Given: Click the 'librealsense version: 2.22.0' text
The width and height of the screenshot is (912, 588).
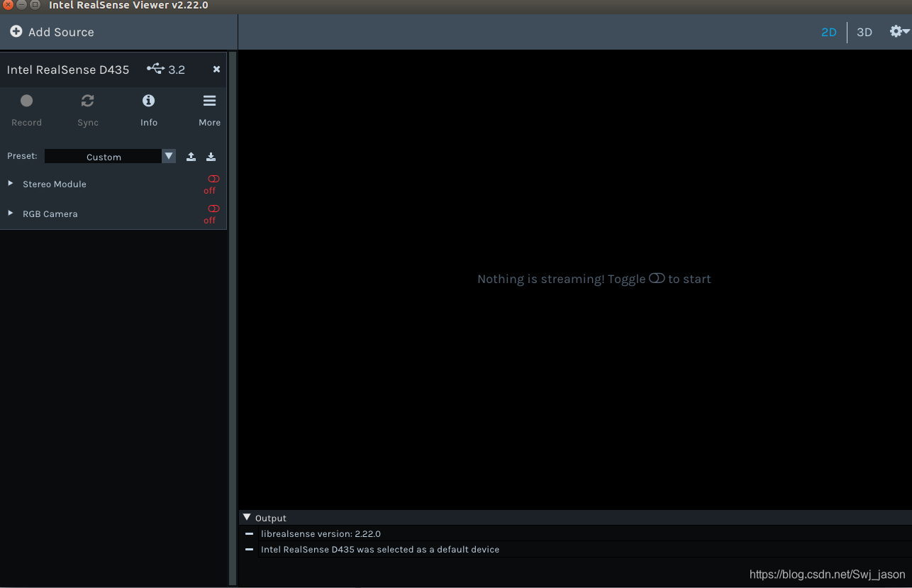Looking at the screenshot, I should point(321,533).
